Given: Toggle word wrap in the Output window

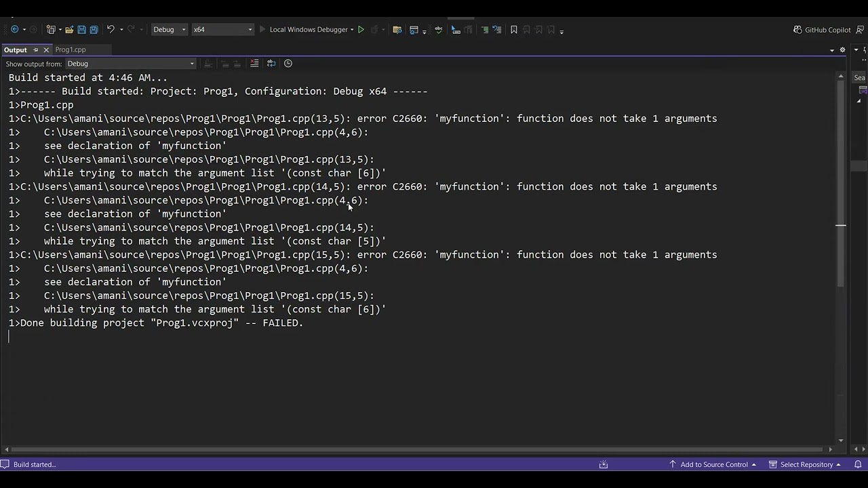Looking at the screenshot, I should tap(271, 63).
